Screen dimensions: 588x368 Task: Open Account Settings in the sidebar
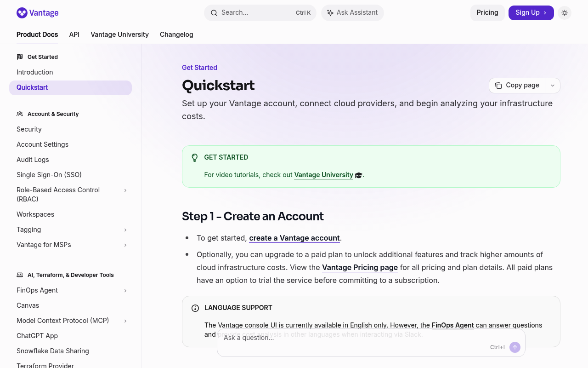(70, 144)
